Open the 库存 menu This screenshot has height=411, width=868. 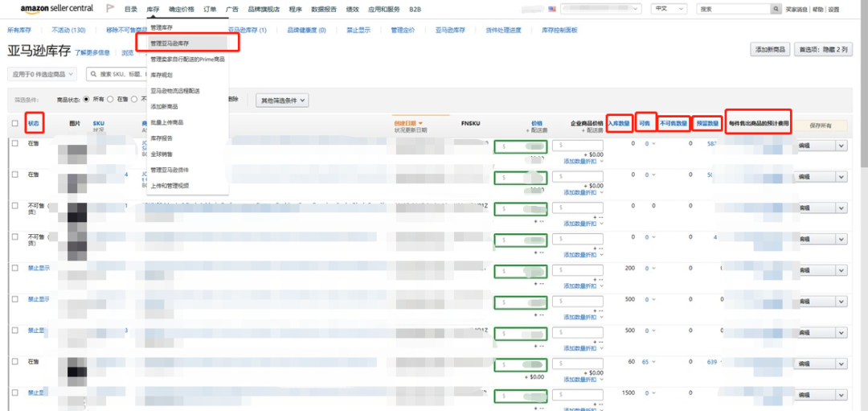click(153, 10)
